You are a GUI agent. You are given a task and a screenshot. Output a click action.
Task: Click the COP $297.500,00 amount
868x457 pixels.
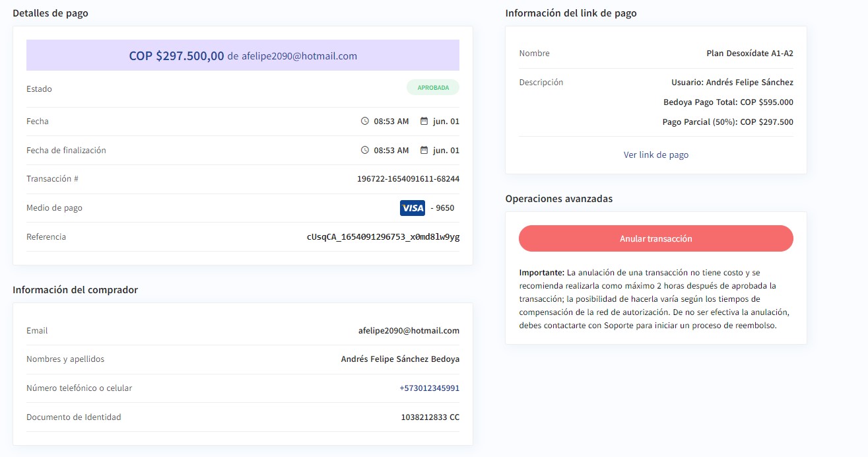pyautogui.click(x=176, y=56)
